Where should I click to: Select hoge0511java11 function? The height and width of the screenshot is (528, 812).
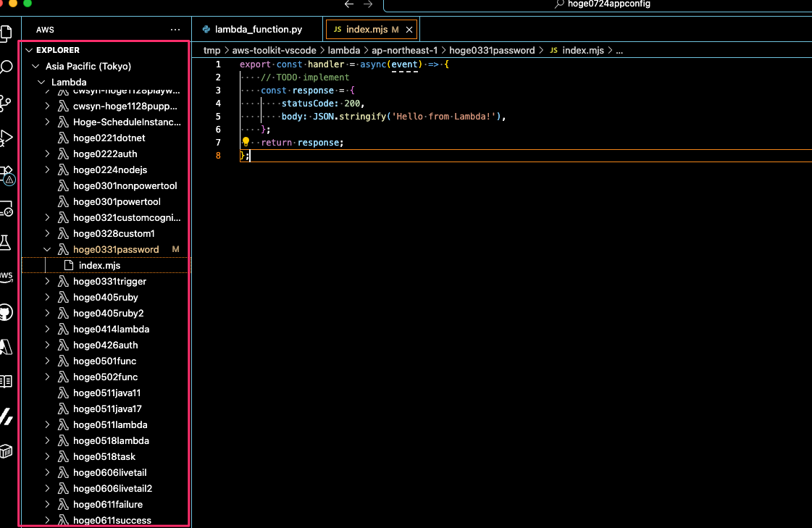[106, 393]
